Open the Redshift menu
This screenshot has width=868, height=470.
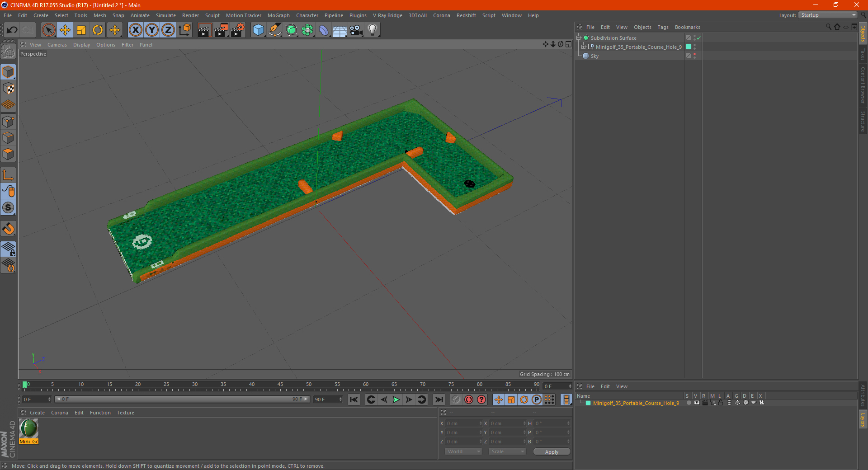pos(466,15)
